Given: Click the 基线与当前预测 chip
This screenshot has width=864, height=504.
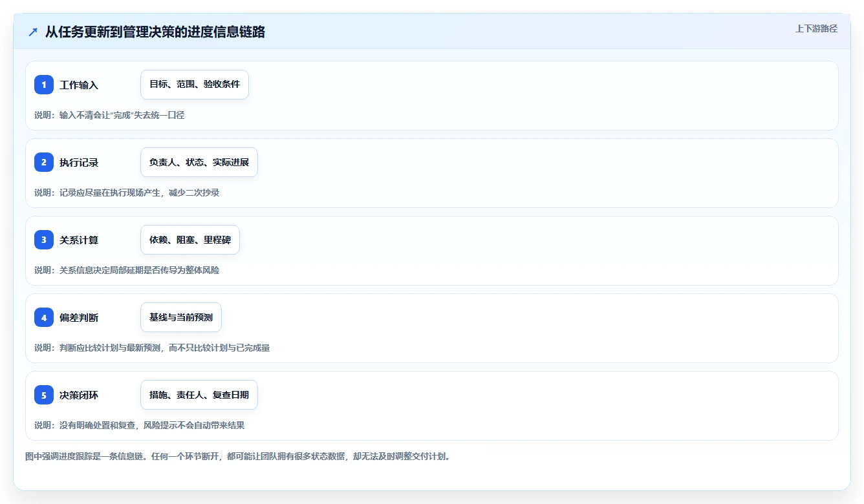Looking at the screenshot, I should click(x=181, y=317).
